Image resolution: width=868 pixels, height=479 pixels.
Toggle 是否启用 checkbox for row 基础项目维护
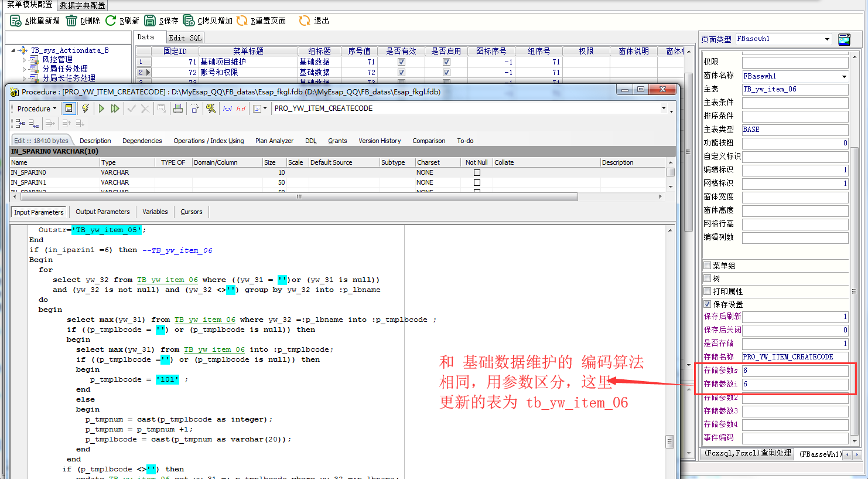pos(446,62)
